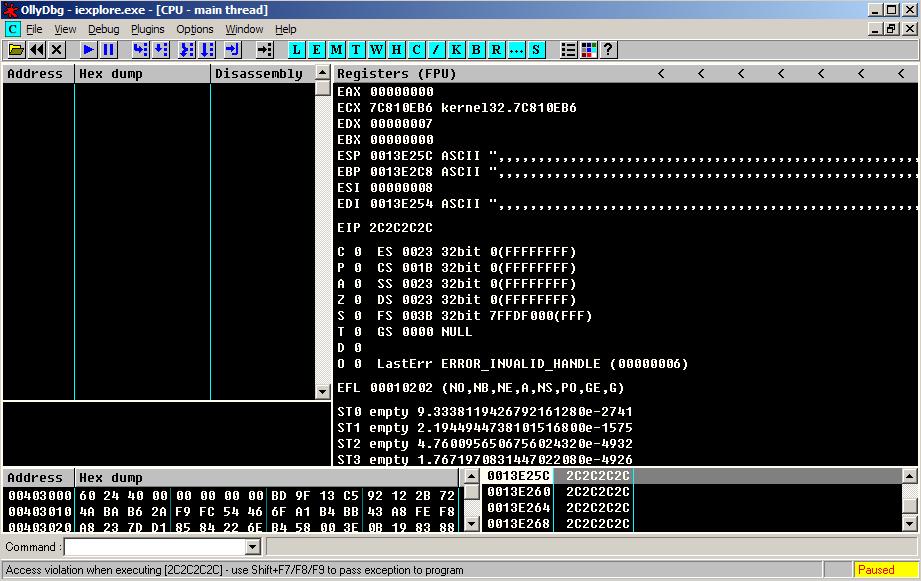Select EIP 2C2C2C2C register value

click(x=401, y=227)
